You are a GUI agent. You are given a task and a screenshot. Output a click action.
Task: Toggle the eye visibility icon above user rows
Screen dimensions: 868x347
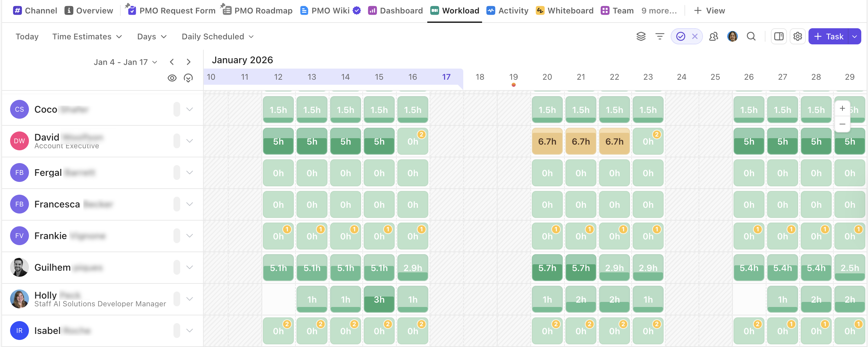point(172,77)
